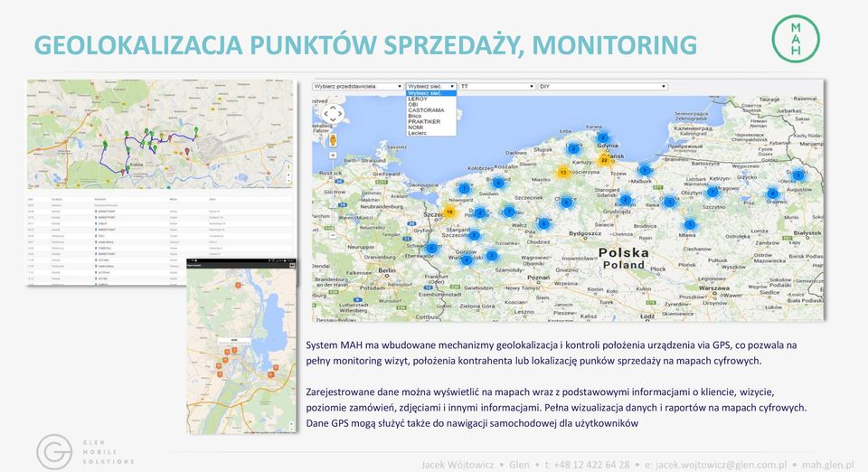Click the 'Bydgoszcz' city label
The image size is (868, 472).
(585, 233)
